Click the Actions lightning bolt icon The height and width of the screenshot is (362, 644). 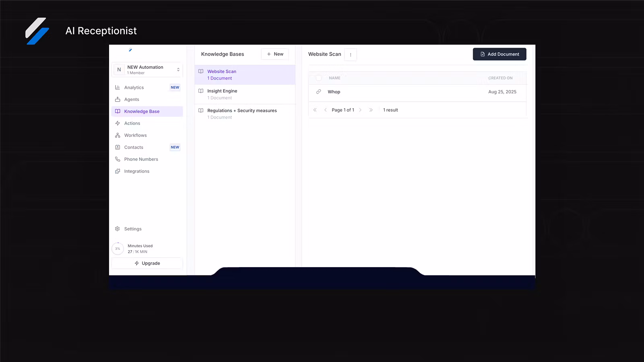coord(118,123)
